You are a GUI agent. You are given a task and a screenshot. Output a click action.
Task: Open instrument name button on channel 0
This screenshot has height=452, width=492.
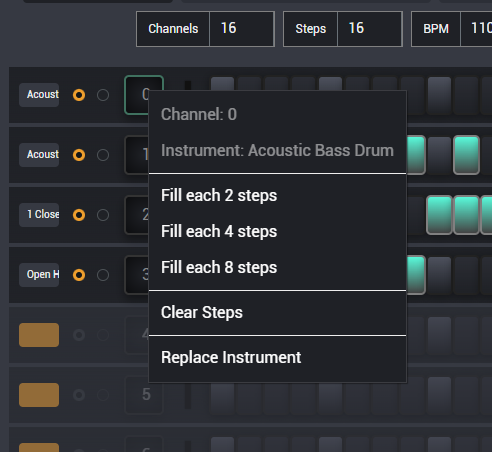click(39, 95)
